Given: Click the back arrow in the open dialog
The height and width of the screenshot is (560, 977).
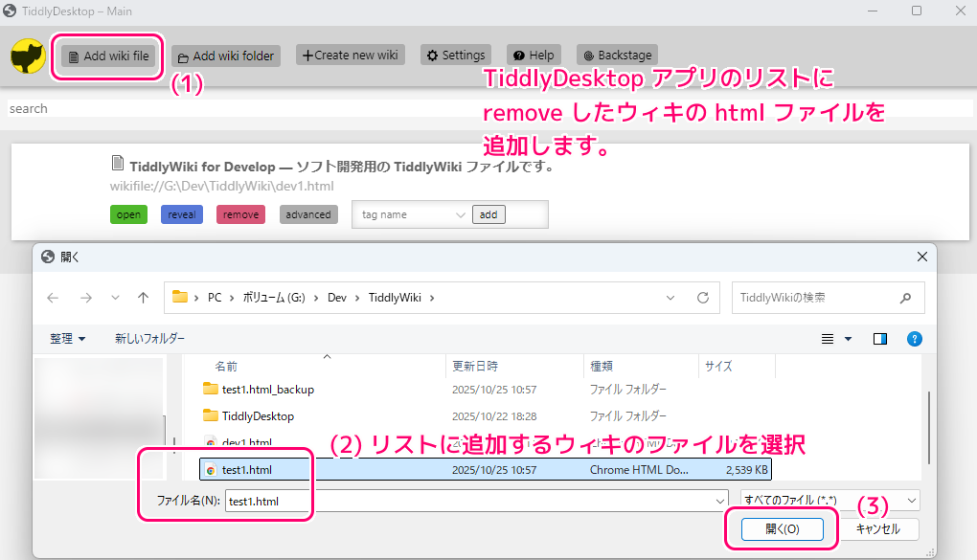Looking at the screenshot, I should (x=53, y=298).
